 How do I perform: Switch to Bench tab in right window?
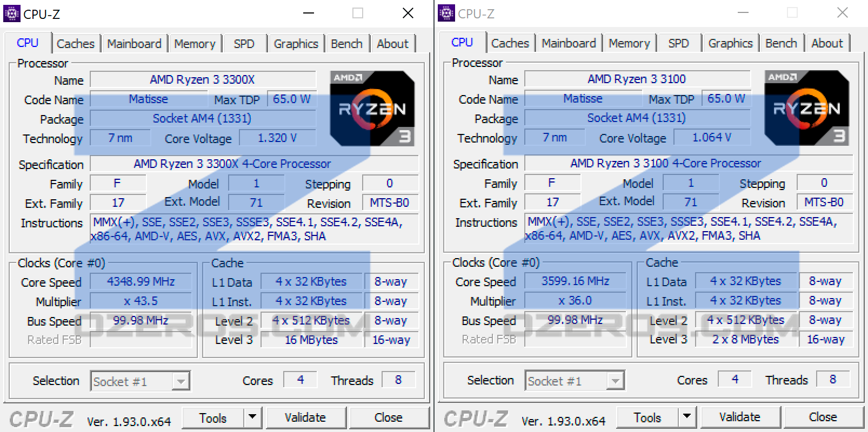781,43
